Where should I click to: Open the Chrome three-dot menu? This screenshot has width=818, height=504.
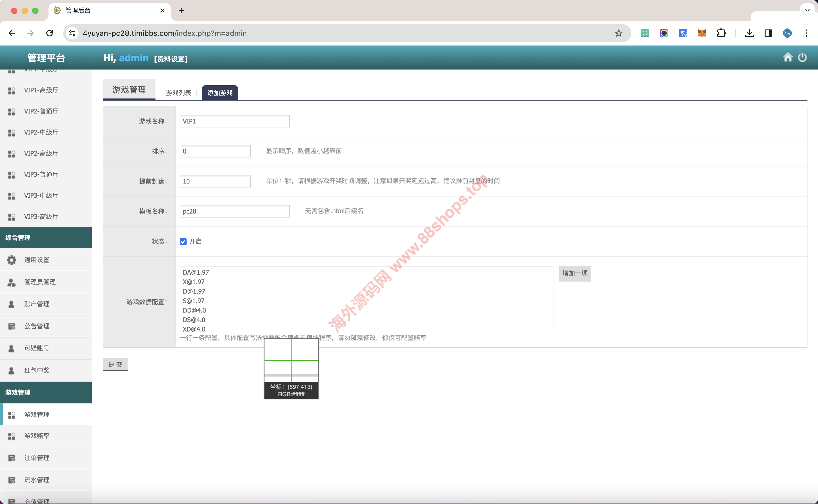click(x=806, y=33)
